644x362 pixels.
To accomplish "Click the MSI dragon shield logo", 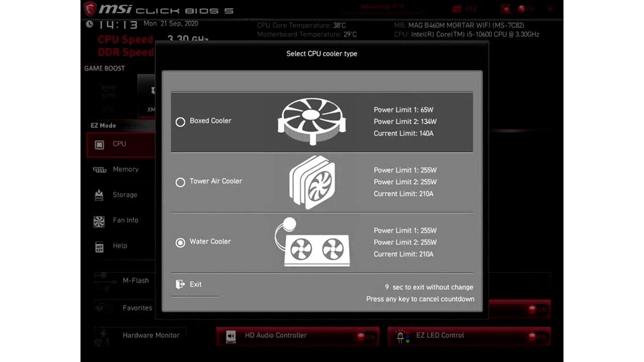I will click(90, 9).
